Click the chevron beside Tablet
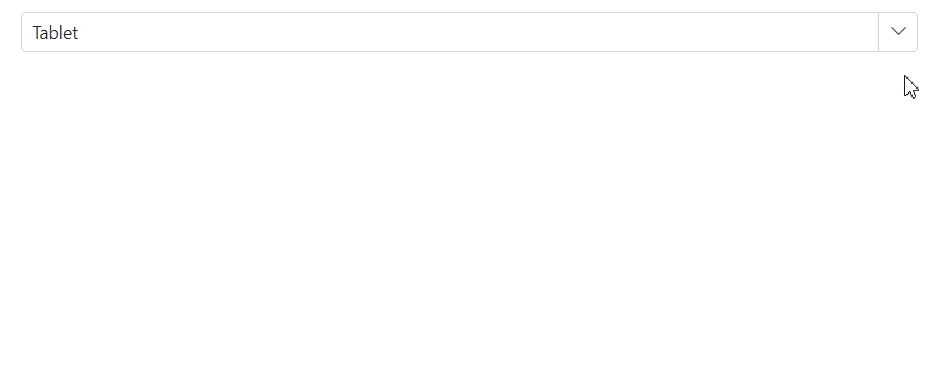This screenshot has height=366, width=937. 898,32
